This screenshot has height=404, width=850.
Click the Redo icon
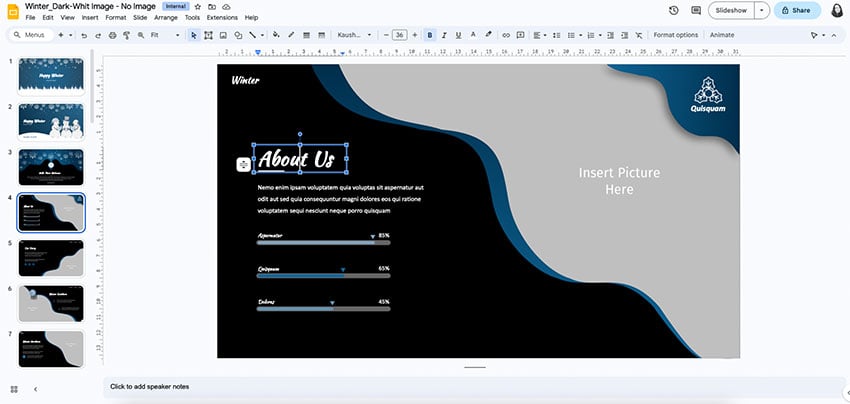[98, 35]
